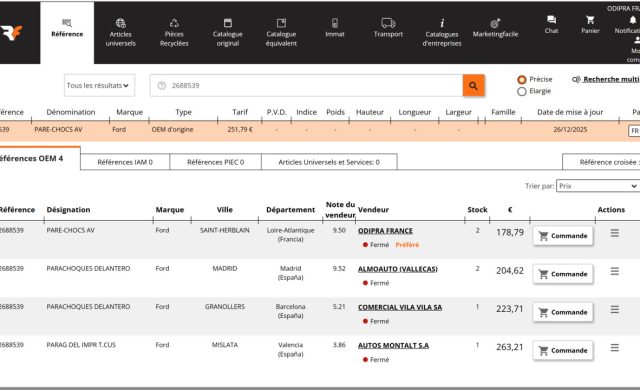The image size is (640, 390).
Task: Click the orange magnifier search button
Action: pyautogui.click(x=473, y=85)
